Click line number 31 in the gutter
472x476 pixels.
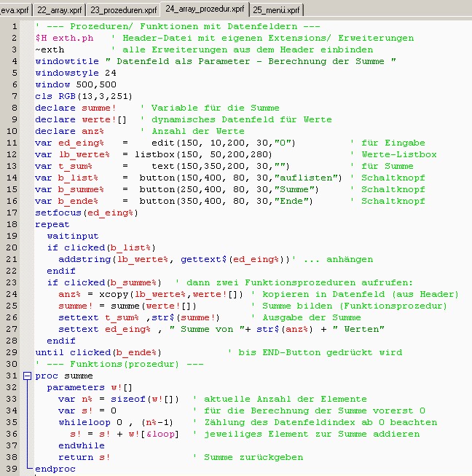pyautogui.click(x=15, y=376)
